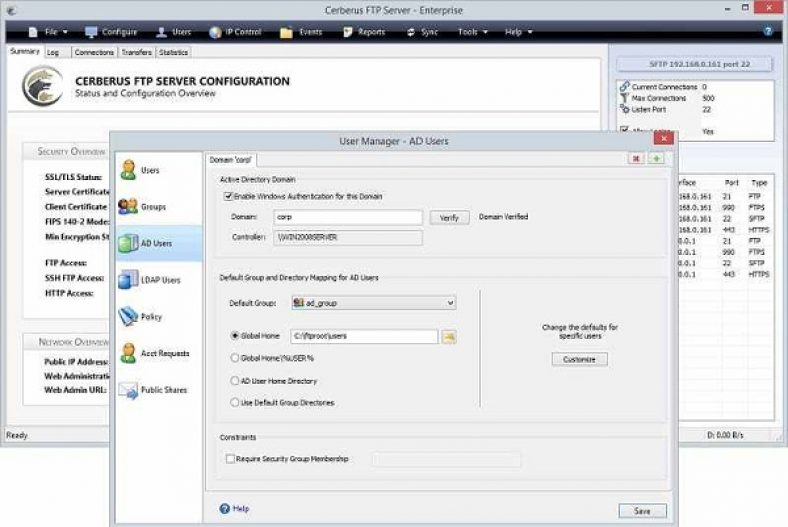Switch to the Statistics tab
This screenshot has width=788, height=527.
pyautogui.click(x=173, y=52)
